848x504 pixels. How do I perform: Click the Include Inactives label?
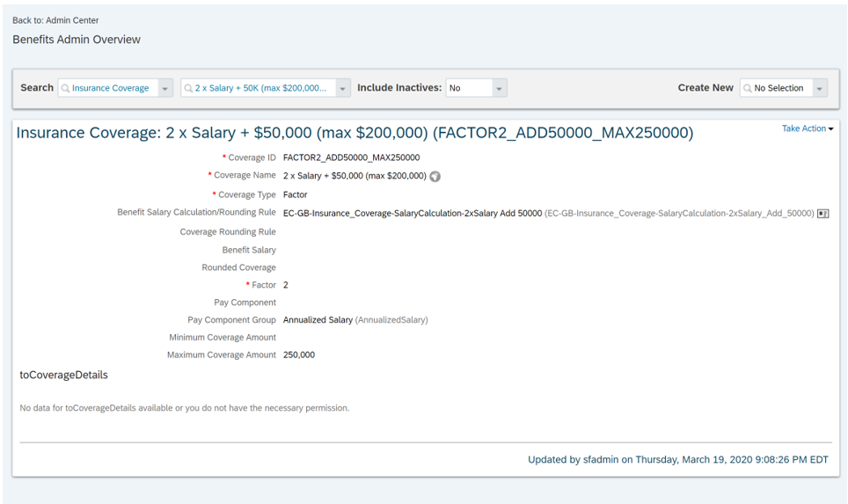(x=399, y=88)
